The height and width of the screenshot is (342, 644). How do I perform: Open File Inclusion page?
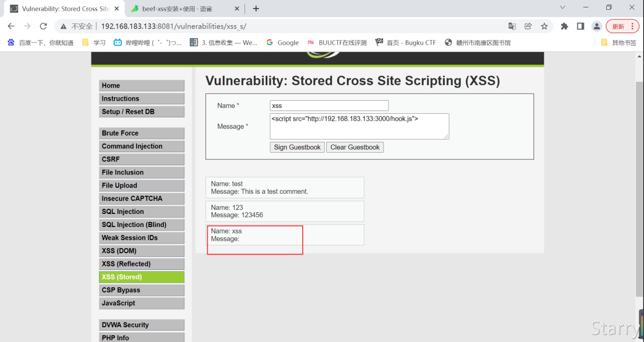(x=142, y=173)
